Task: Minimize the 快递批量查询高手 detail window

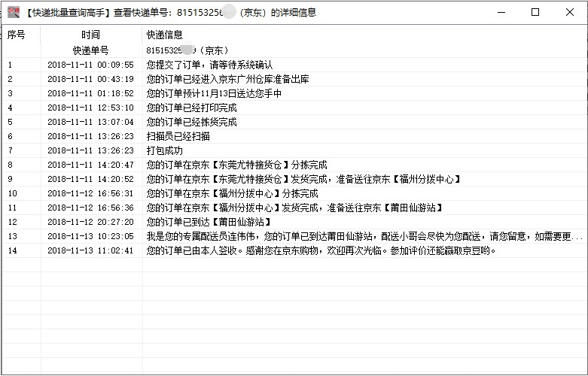Action: 501,12
